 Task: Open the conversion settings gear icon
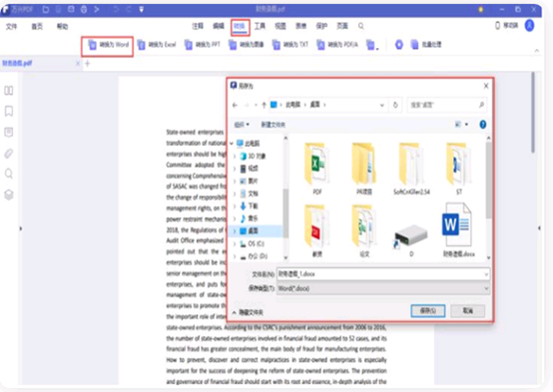[399, 45]
